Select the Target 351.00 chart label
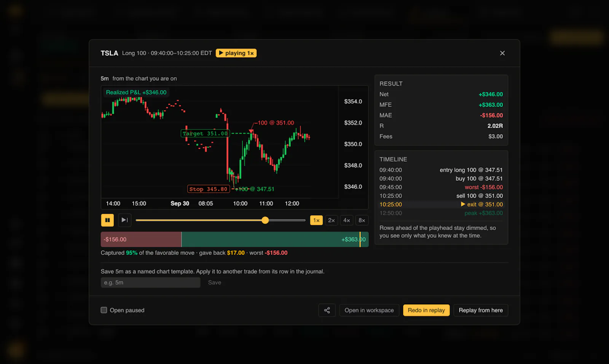This screenshot has width=609, height=364. point(205,134)
